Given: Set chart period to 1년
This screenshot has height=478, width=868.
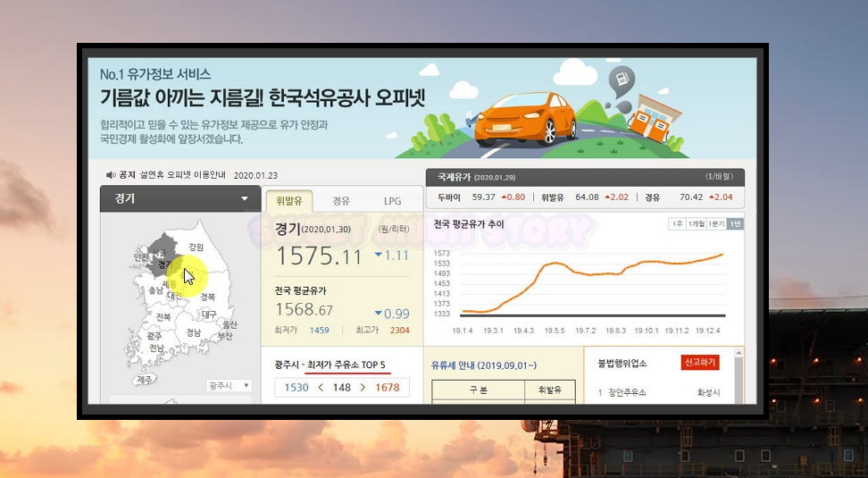Looking at the screenshot, I should (x=735, y=223).
